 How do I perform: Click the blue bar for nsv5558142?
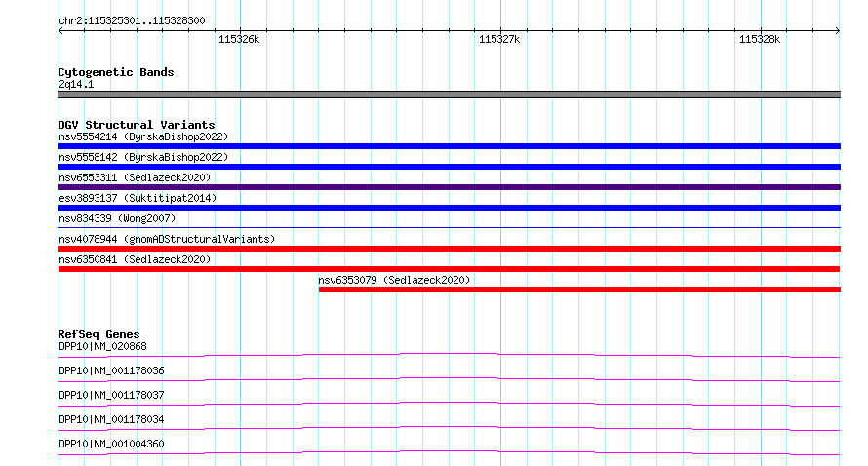(449, 167)
